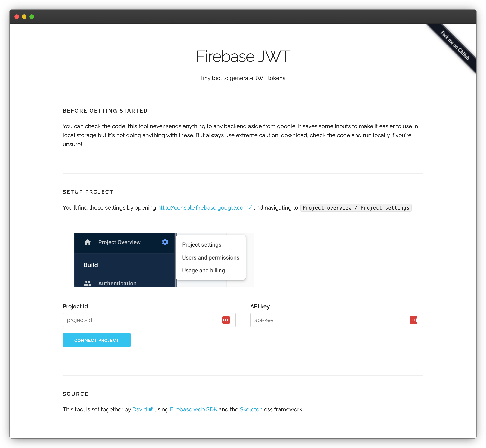Open the console.firebase.google.com link
This screenshot has width=486, height=448.
point(205,208)
